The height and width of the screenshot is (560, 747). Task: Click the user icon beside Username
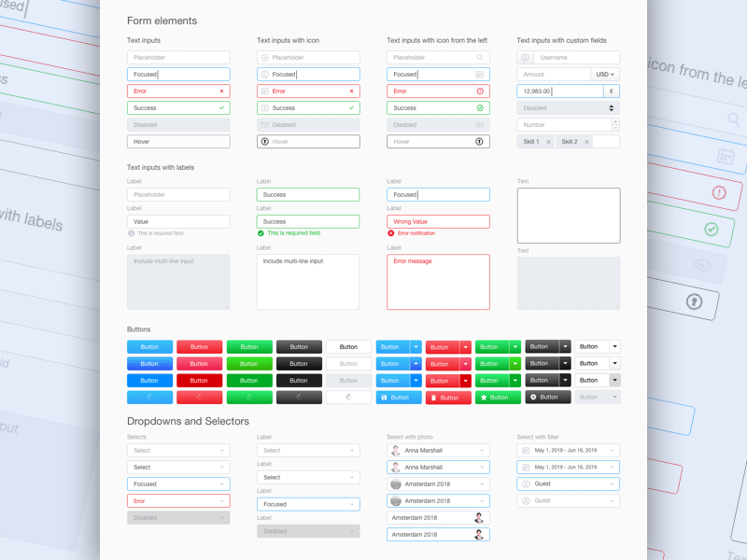(x=525, y=58)
